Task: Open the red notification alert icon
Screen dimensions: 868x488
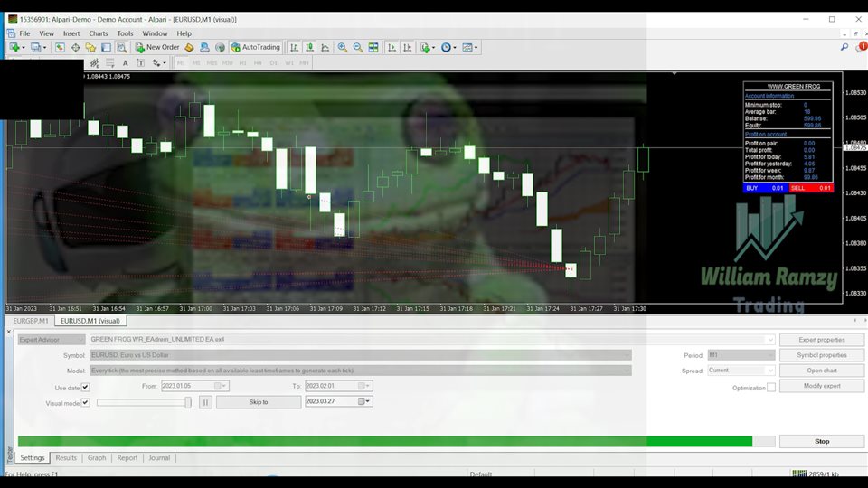Action: tap(862, 47)
